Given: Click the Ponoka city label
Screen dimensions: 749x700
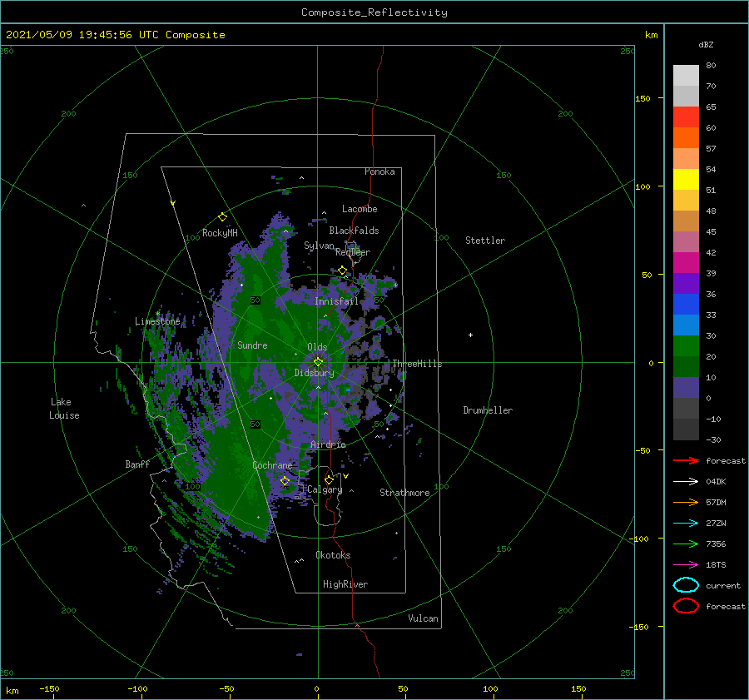Looking at the screenshot, I should (379, 171).
